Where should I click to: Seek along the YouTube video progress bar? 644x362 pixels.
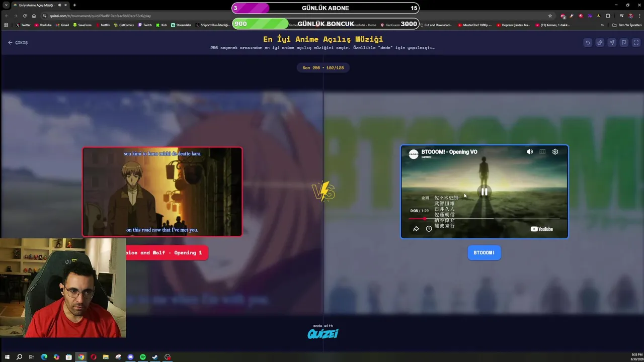pos(484,219)
